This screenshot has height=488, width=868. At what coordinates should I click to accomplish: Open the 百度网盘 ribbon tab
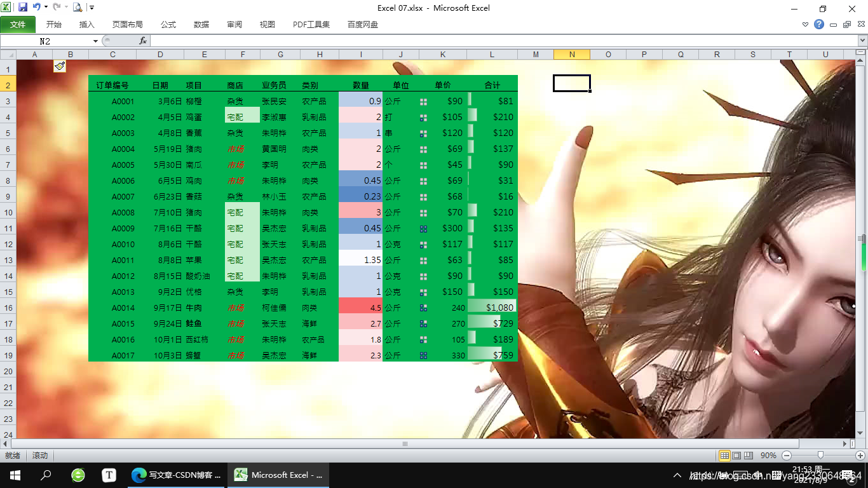363,25
